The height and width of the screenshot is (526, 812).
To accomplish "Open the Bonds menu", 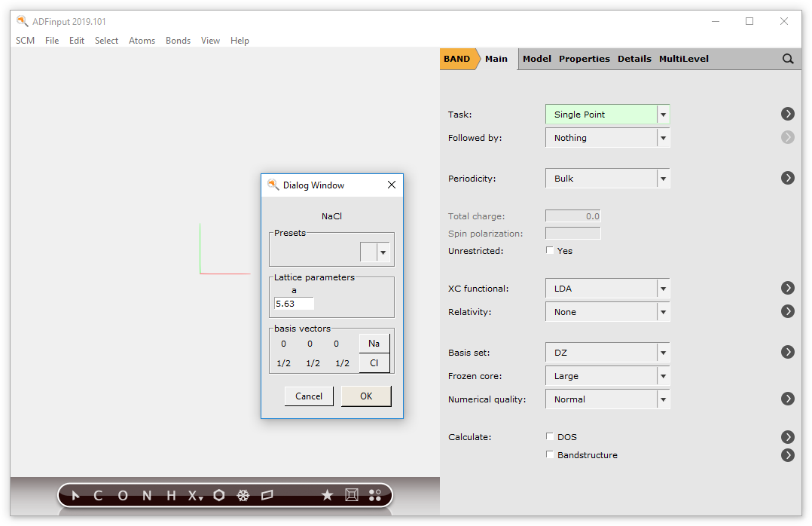I will pyautogui.click(x=178, y=41).
